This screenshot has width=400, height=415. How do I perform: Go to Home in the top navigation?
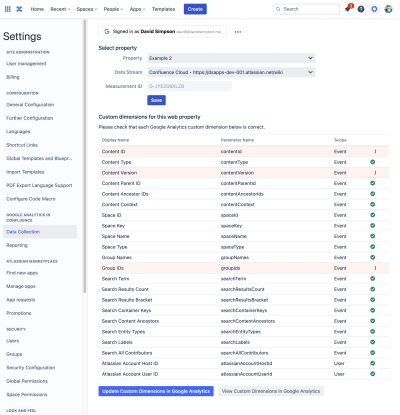coord(37,9)
